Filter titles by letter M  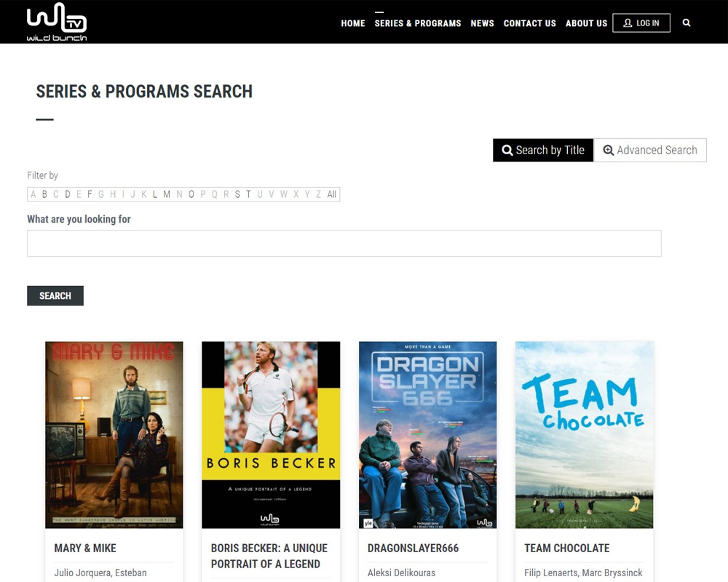click(167, 194)
